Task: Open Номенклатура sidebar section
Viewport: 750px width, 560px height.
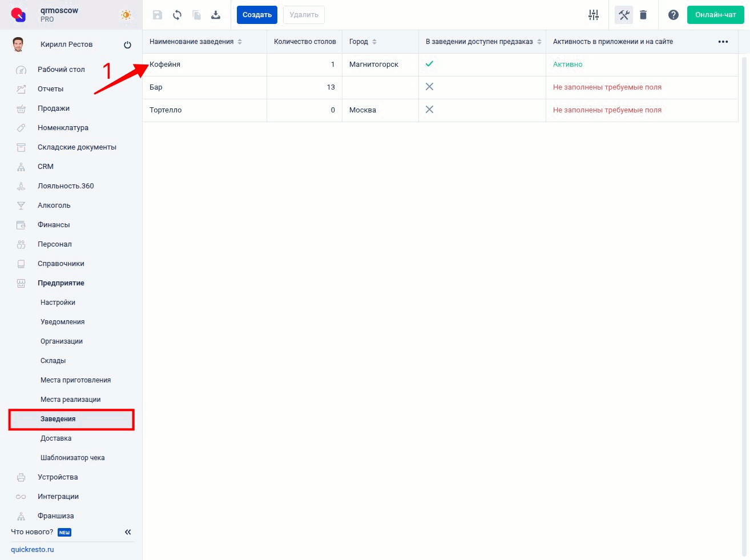Action: pos(63,128)
